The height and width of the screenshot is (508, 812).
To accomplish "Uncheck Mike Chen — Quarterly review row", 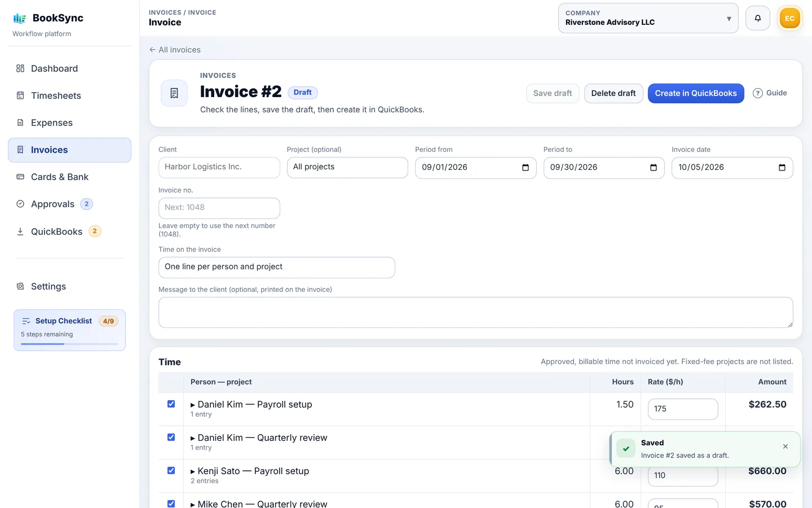I will click(x=171, y=503).
